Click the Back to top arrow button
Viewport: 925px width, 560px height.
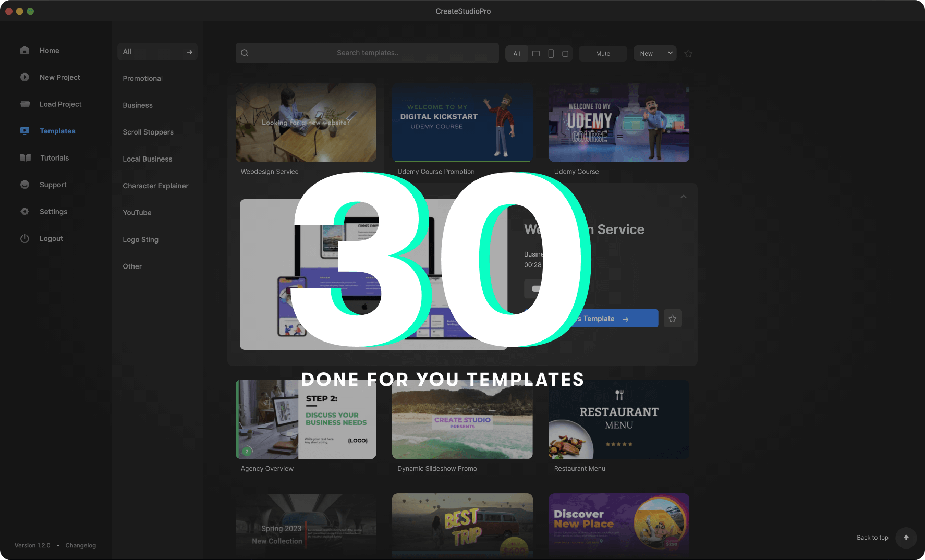(906, 538)
